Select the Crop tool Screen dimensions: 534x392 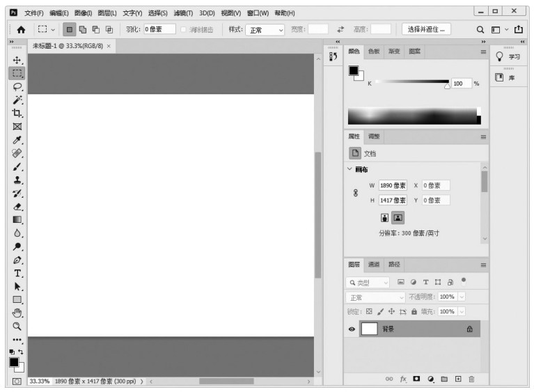17,113
